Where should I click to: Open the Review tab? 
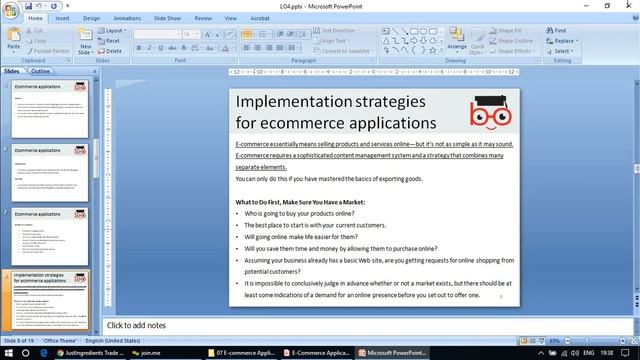point(203,18)
